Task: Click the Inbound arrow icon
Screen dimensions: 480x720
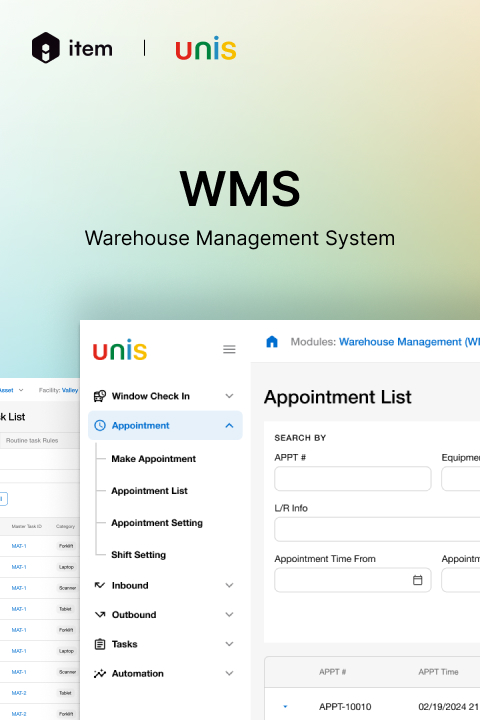Action: [x=100, y=585]
